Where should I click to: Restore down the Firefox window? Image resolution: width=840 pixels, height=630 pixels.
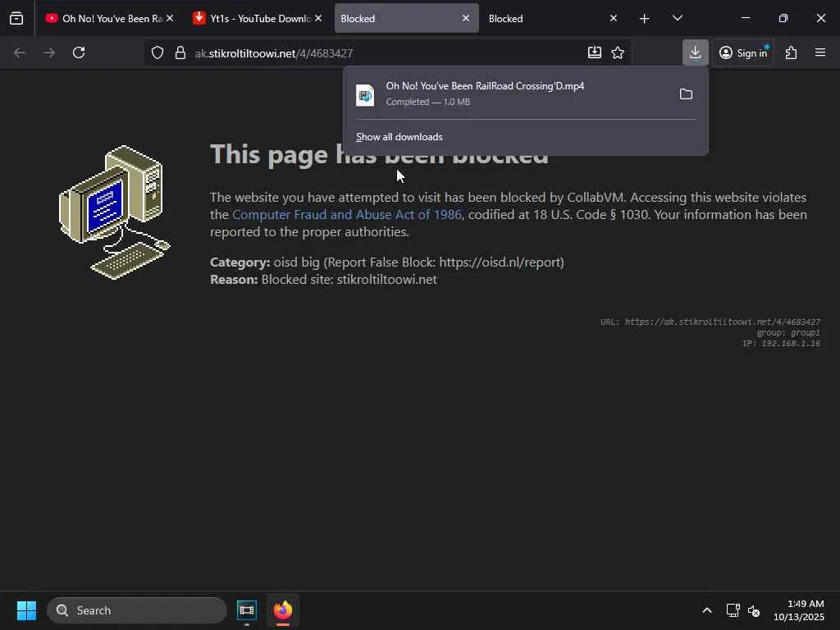pyautogui.click(x=783, y=18)
